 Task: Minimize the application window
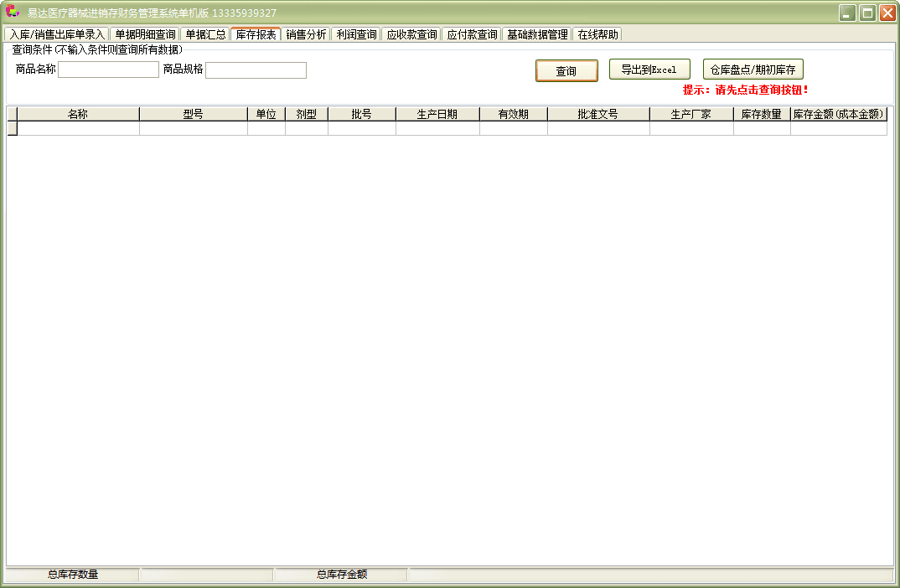(x=847, y=13)
